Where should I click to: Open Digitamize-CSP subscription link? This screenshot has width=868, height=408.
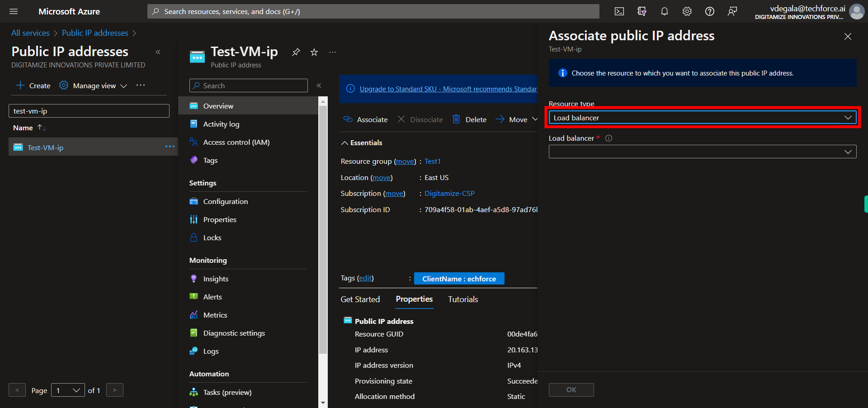pos(449,194)
